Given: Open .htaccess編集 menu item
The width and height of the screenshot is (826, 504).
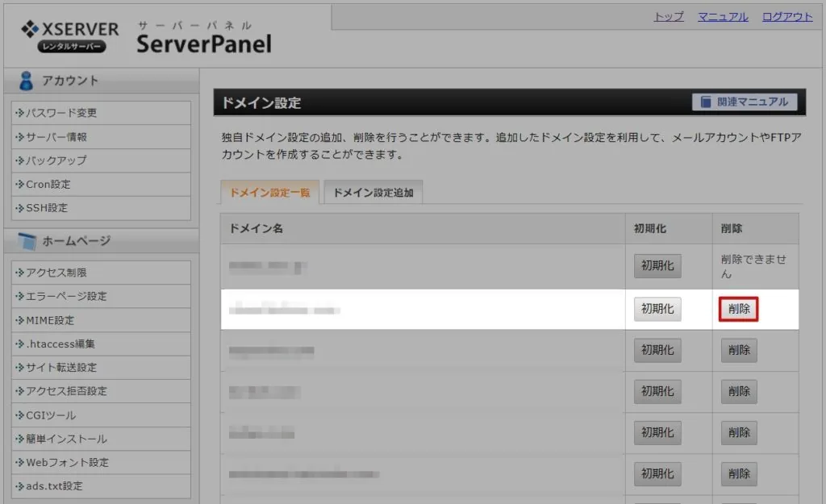Looking at the screenshot, I should (101, 344).
